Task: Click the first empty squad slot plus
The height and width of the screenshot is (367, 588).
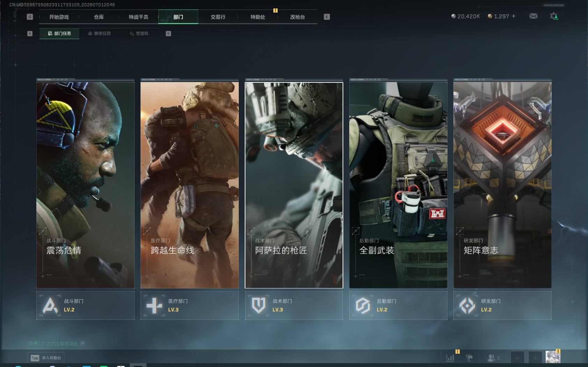Action: tap(517, 358)
